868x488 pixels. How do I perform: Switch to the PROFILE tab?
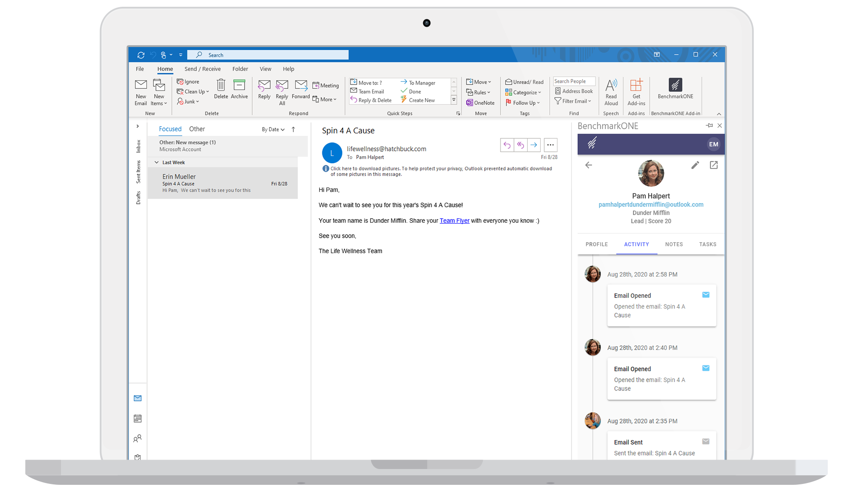596,244
